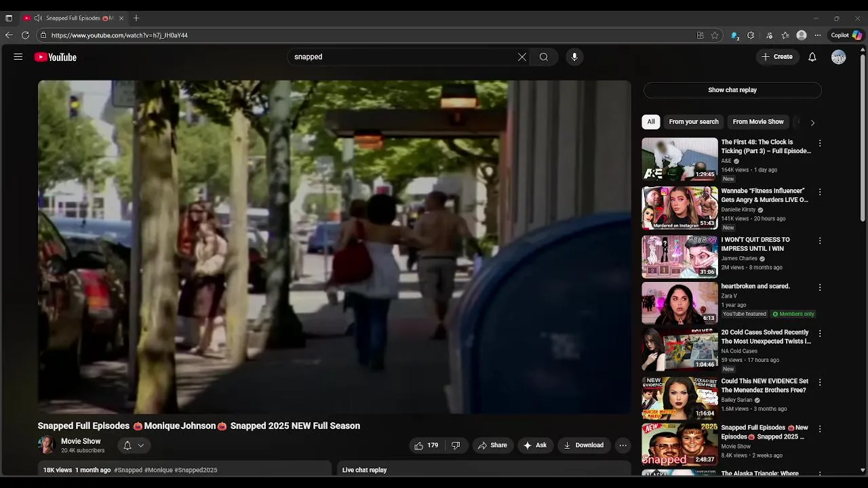Viewport: 868px width, 488px height.
Task: Share the video
Action: coord(492,445)
